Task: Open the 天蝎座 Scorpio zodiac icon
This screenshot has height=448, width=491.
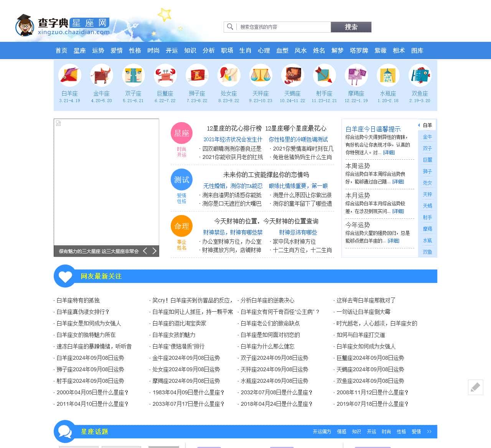Action: point(293,75)
